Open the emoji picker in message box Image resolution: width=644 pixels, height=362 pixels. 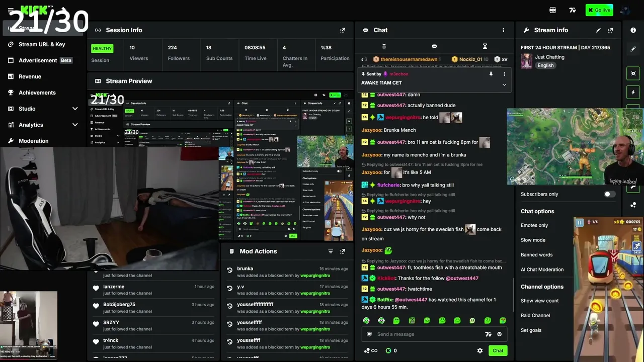[499, 334]
